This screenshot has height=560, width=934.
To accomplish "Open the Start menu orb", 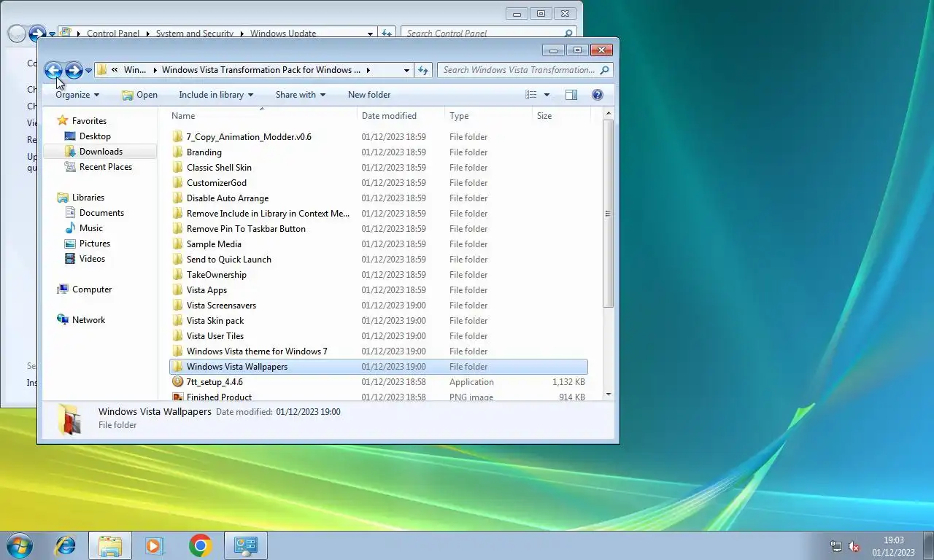I will (18, 545).
